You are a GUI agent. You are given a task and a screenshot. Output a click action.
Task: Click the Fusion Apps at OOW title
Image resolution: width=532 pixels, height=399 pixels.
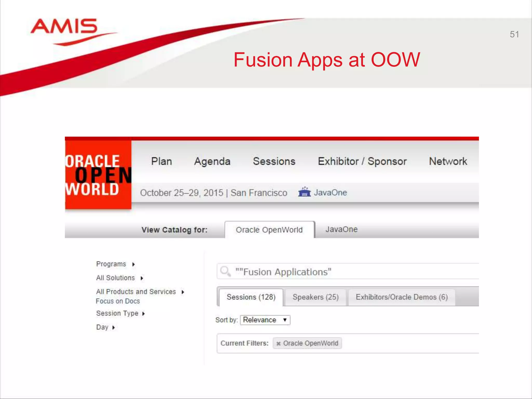click(x=327, y=60)
